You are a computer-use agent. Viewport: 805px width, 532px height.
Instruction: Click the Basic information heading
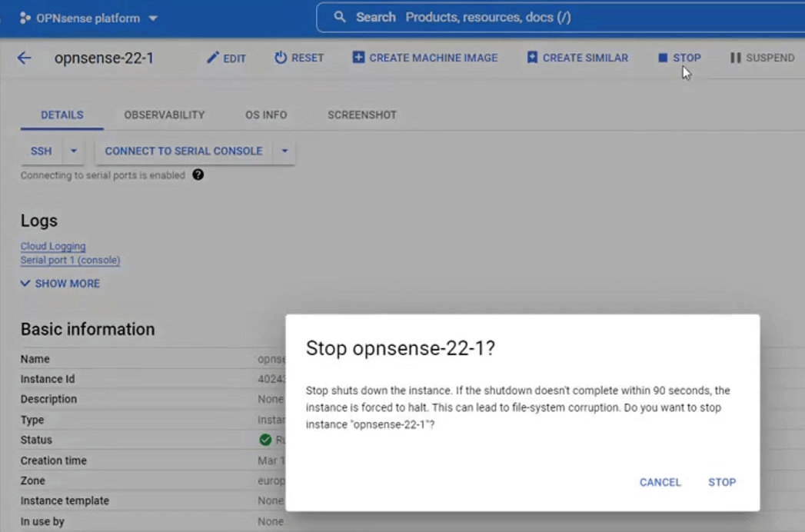point(88,329)
